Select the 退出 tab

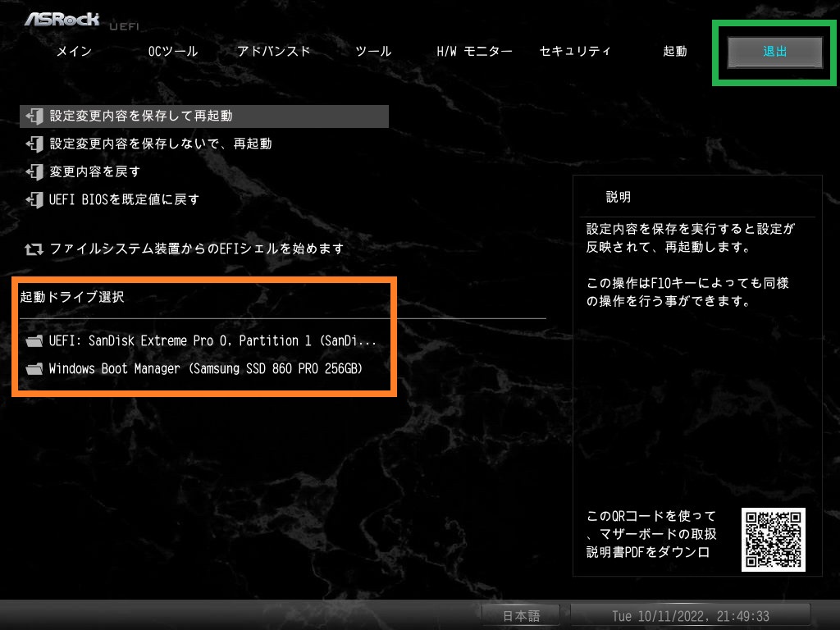tap(774, 52)
